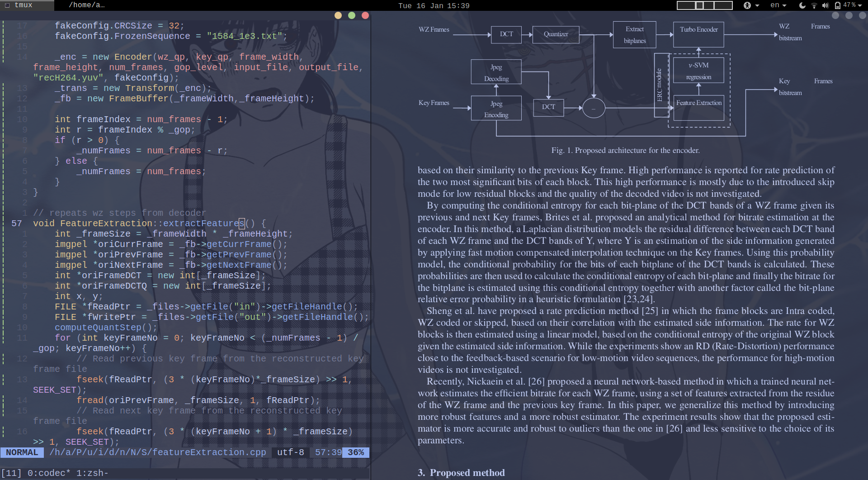Image resolution: width=868 pixels, height=480 pixels.
Task: Click the night light moon icon
Action: 802,5
